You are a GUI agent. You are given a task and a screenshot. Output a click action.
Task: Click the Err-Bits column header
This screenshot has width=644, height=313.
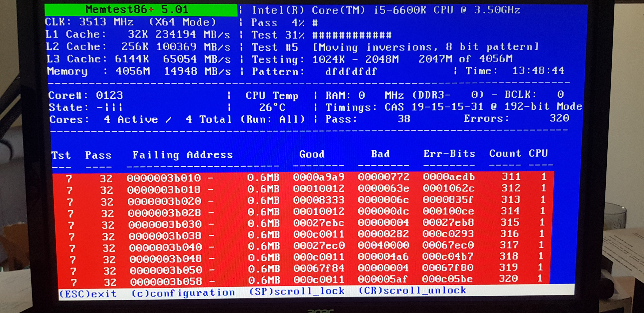click(449, 154)
